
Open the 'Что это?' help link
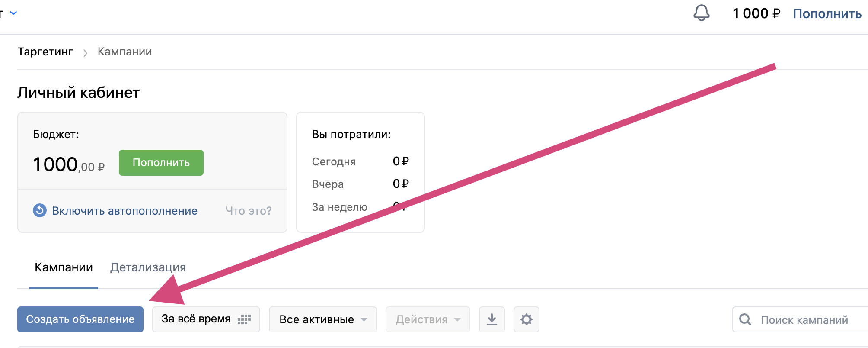249,211
